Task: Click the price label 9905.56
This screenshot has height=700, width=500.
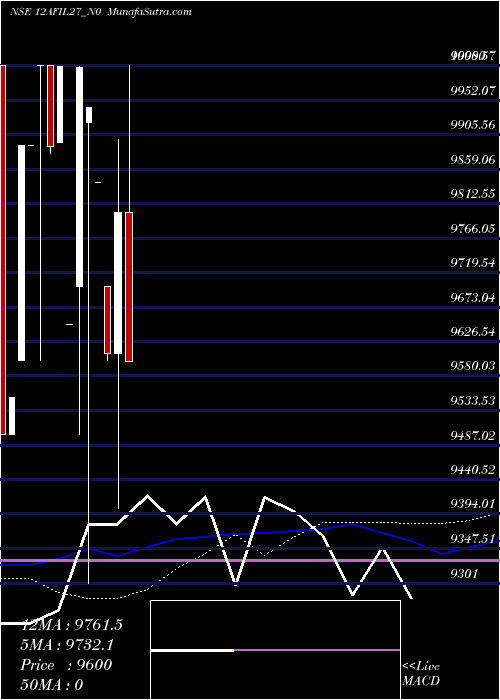Action: [473, 125]
